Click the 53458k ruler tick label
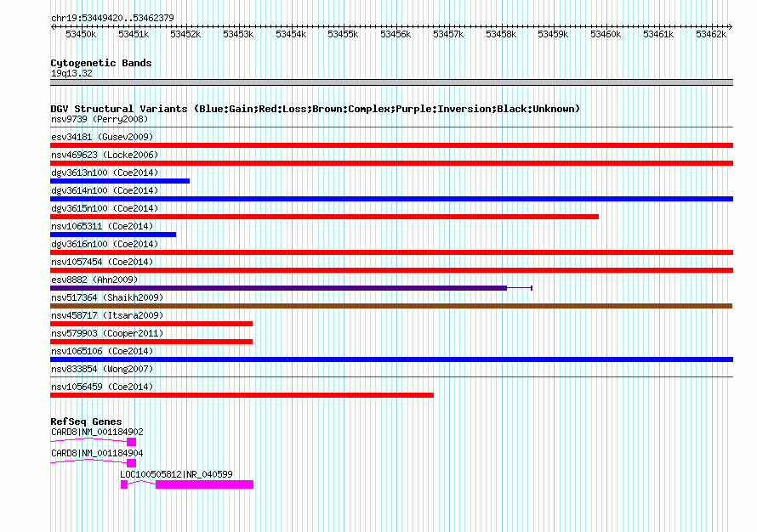This screenshot has height=532, width=757. pos(501,34)
